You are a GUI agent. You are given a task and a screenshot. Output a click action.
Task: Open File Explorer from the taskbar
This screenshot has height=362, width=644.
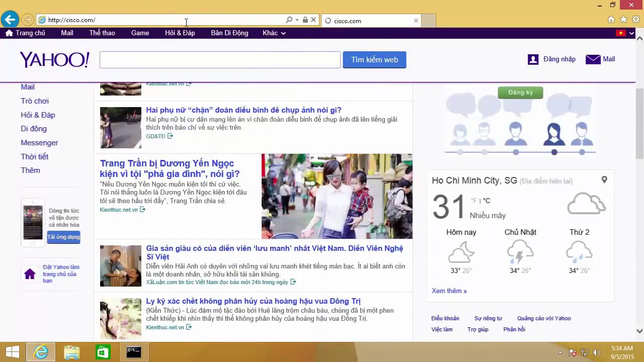[x=72, y=352]
